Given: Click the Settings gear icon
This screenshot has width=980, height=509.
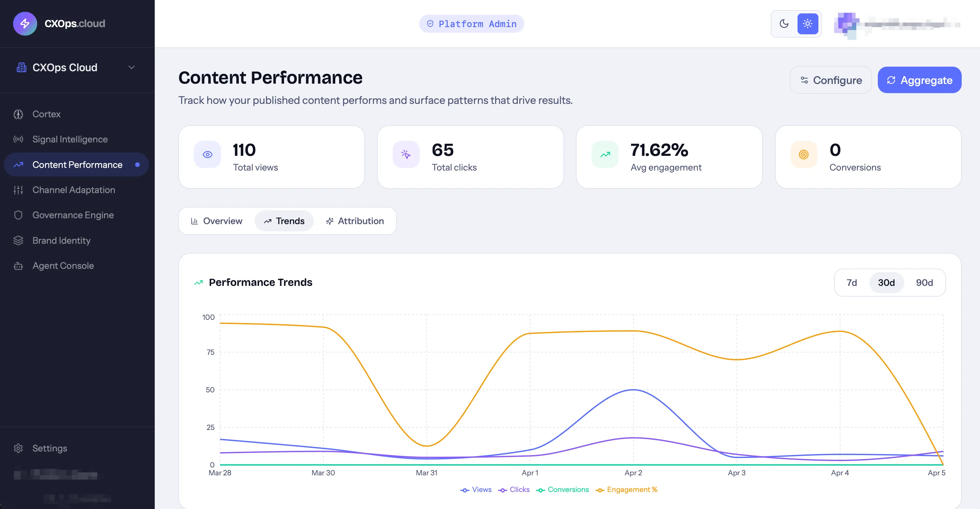Looking at the screenshot, I should (18, 448).
